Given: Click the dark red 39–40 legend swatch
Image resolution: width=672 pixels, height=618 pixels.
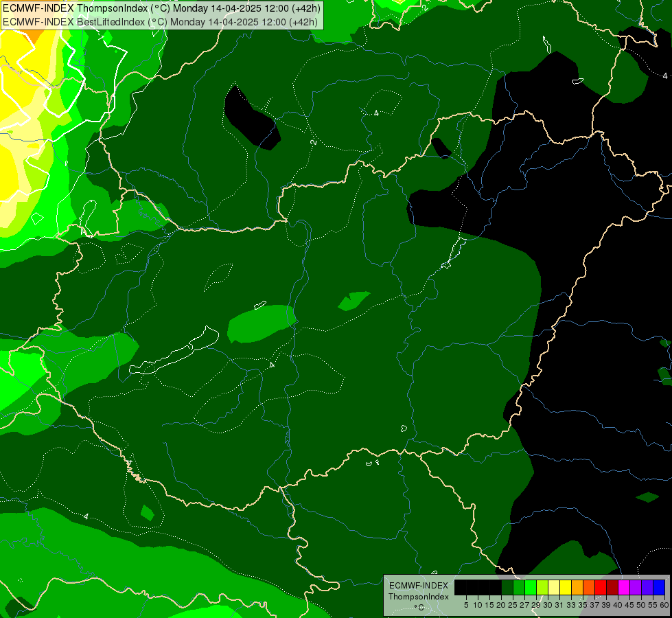Looking at the screenshot, I should [x=612, y=587].
